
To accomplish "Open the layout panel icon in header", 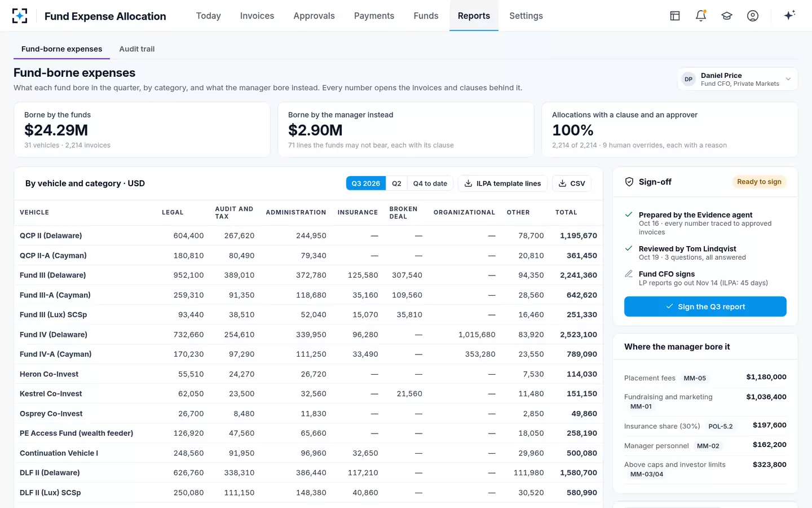I will tap(675, 16).
